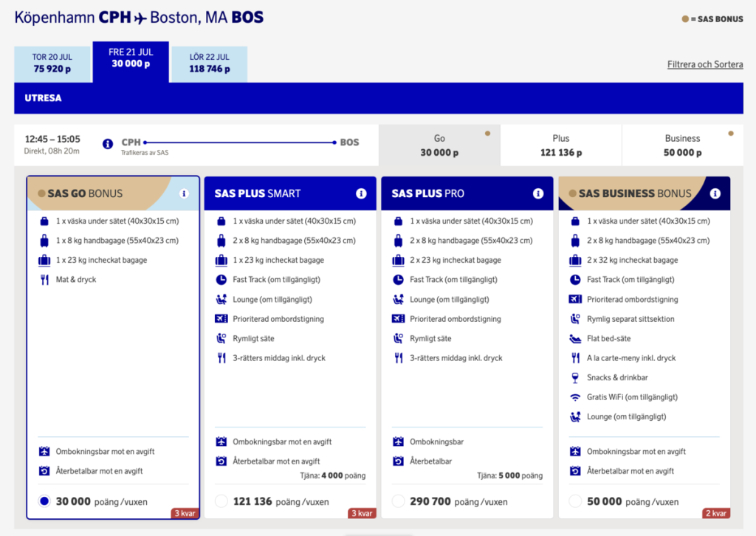Click Flat bed-säte icon in Business Bonus

click(575, 339)
